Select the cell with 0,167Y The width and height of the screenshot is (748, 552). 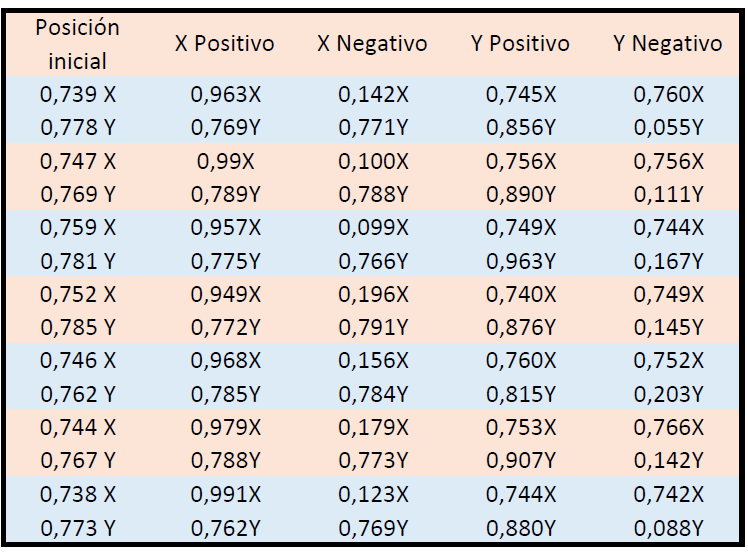(x=668, y=261)
